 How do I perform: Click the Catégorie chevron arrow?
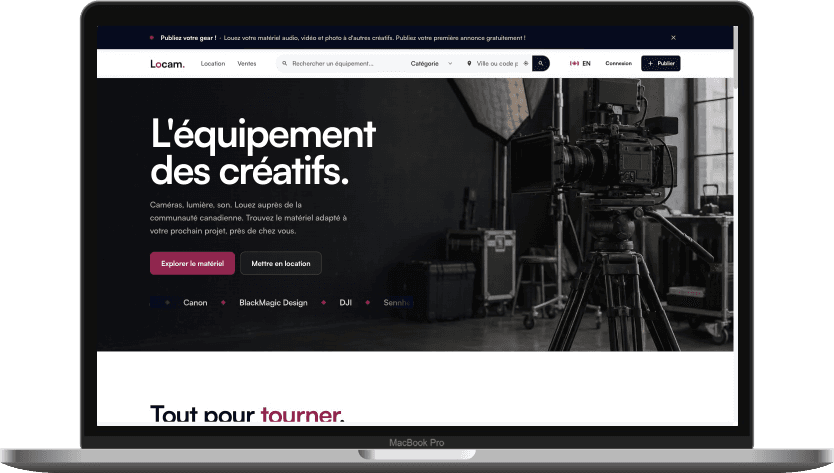(450, 63)
